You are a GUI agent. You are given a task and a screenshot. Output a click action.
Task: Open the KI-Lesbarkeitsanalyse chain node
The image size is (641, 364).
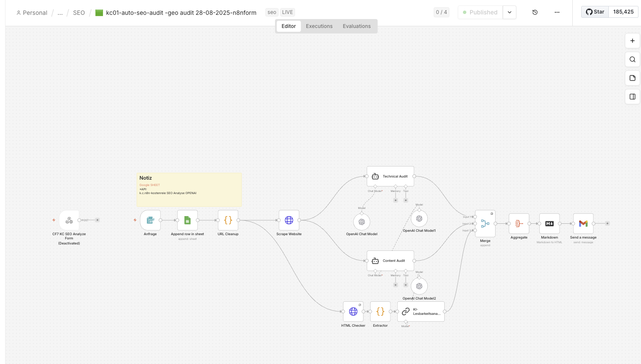coord(421,311)
